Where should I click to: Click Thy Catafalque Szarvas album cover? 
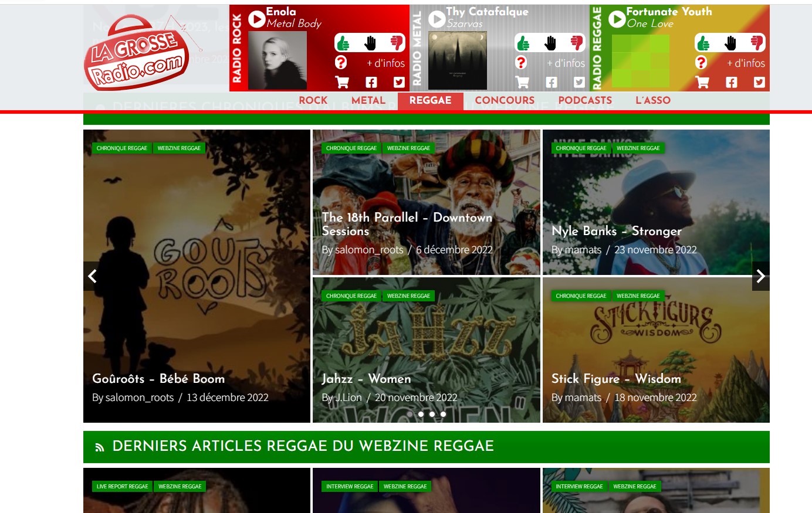[x=458, y=60]
